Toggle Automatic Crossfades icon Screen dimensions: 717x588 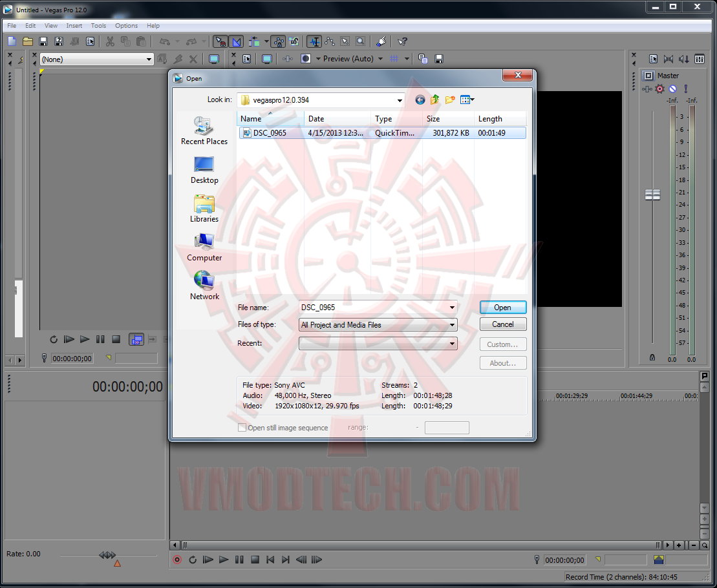(x=237, y=41)
